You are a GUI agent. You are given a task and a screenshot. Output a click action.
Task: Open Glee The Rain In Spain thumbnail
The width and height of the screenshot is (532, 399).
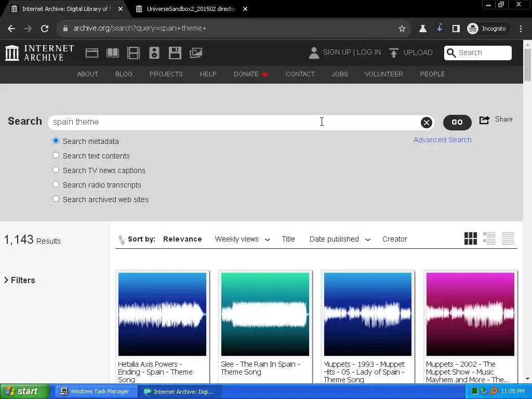pos(265,314)
